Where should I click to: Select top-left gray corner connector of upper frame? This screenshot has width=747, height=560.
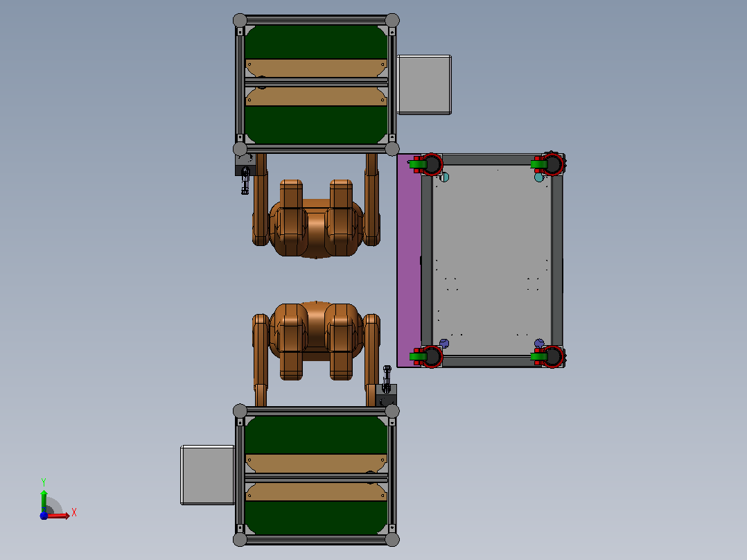click(x=240, y=21)
